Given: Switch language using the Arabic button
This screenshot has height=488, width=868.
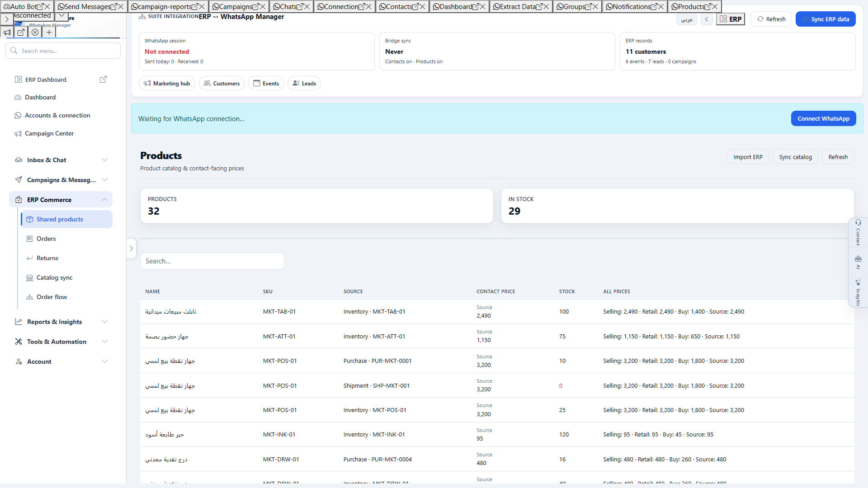Looking at the screenshot, I should tap(687, 19).
